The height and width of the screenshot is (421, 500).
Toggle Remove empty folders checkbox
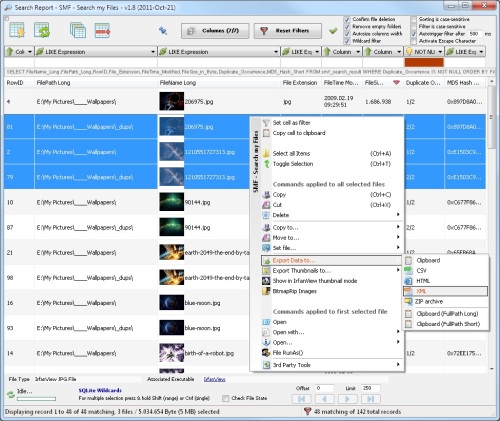click(x=347, y=27)
